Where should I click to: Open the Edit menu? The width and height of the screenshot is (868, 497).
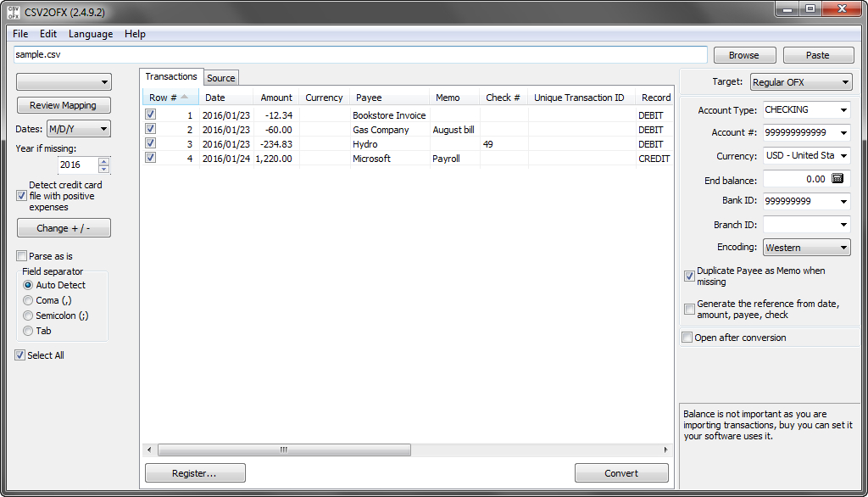coord(48,34)
